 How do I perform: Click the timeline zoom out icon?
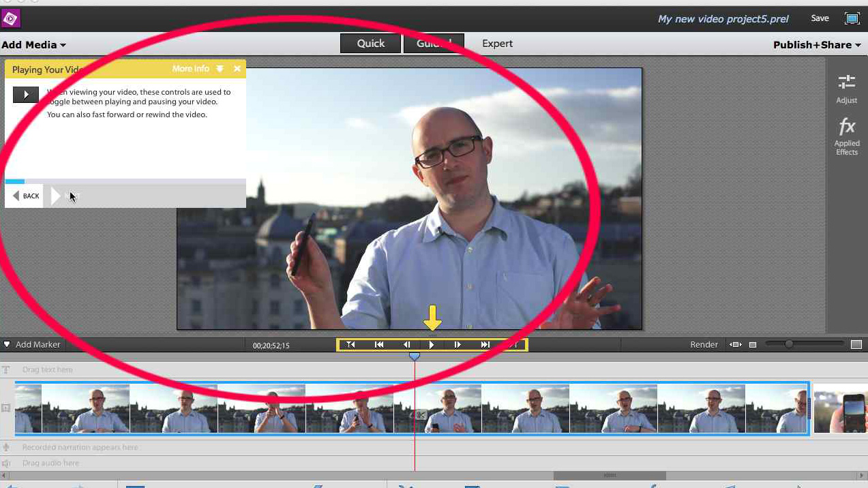click(753, 345)
